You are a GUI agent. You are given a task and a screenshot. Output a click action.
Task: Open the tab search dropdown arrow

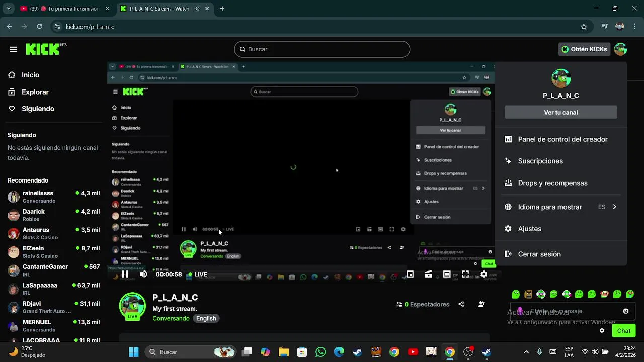pos(8,9)
